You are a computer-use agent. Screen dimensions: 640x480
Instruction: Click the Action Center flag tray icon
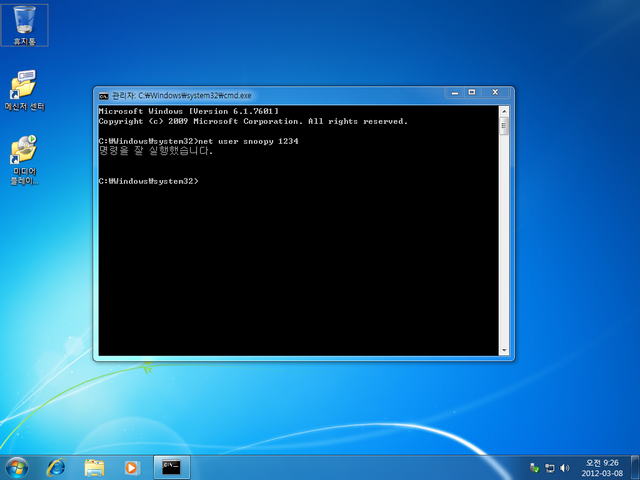(x=535, y=467)
